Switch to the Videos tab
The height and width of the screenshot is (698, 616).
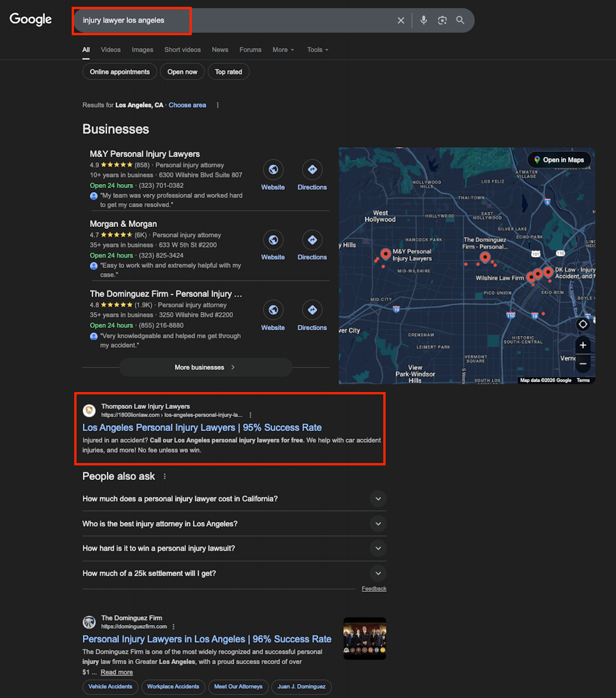[111, 50]
